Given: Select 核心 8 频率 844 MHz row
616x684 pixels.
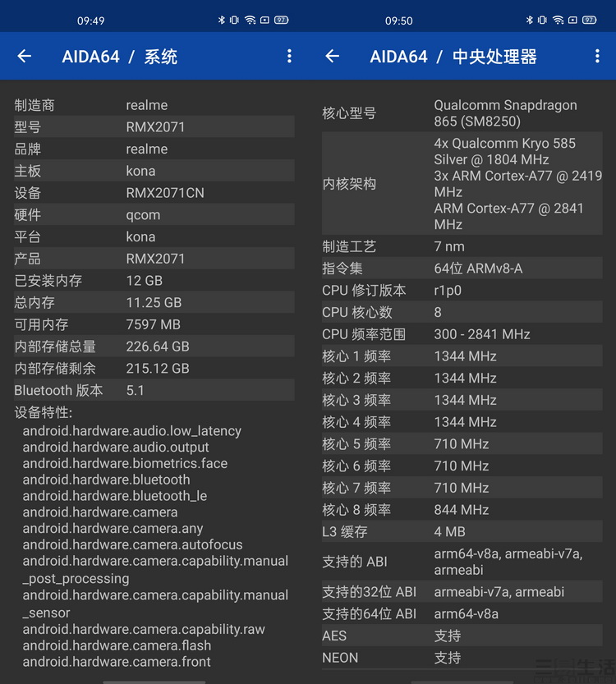Looking at the screenshot, I should 462,509.
